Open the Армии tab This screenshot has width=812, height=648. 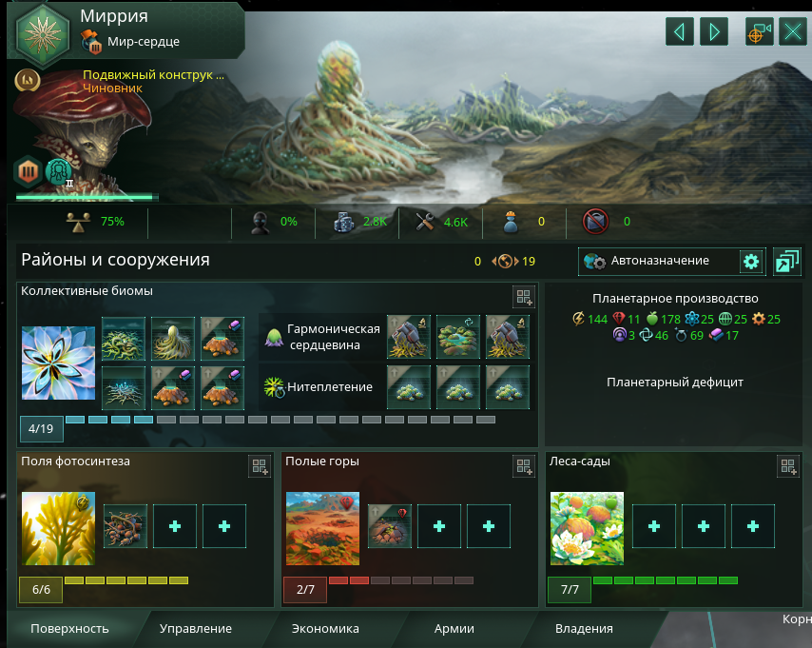[454, 629]
